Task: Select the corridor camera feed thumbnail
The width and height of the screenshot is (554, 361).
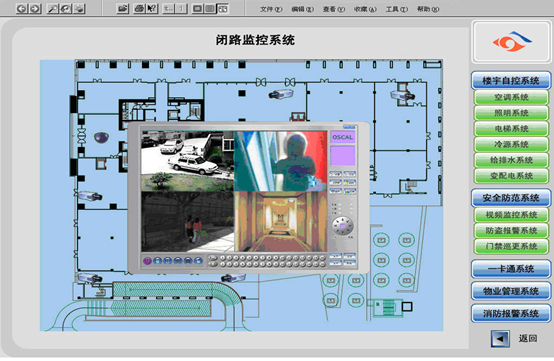Action: pyautogui.click(x=281, y=222)
